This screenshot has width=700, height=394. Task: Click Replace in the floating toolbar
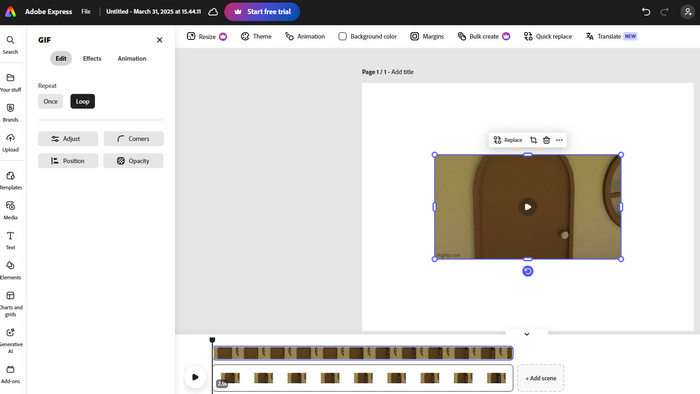pyautogui.click(x=508, y=140)
